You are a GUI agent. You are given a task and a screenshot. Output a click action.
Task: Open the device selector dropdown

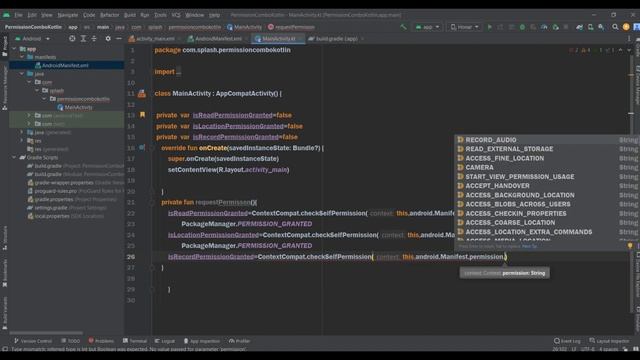click(464, 27)
